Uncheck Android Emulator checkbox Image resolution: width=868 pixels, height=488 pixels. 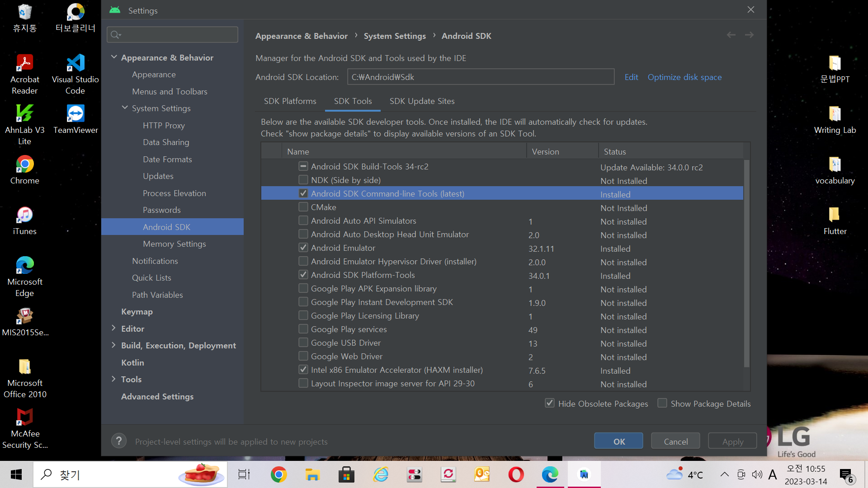[x=303, y=248]
